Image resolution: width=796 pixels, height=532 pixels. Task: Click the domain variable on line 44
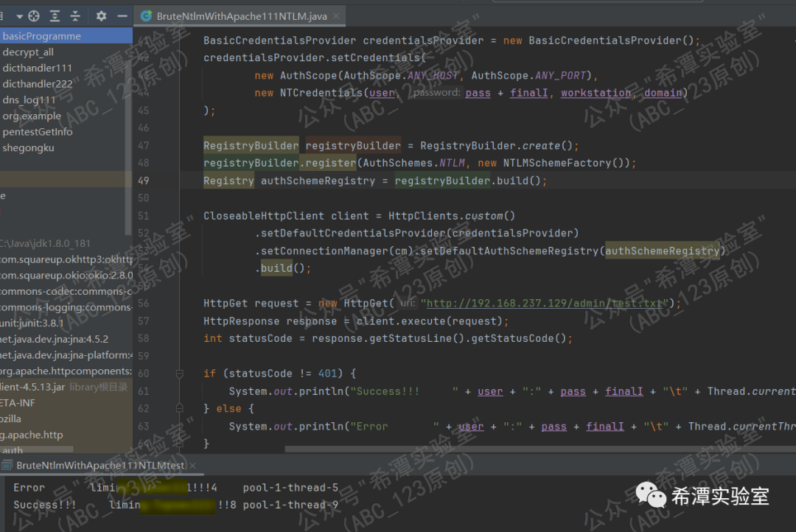[663, 93]
